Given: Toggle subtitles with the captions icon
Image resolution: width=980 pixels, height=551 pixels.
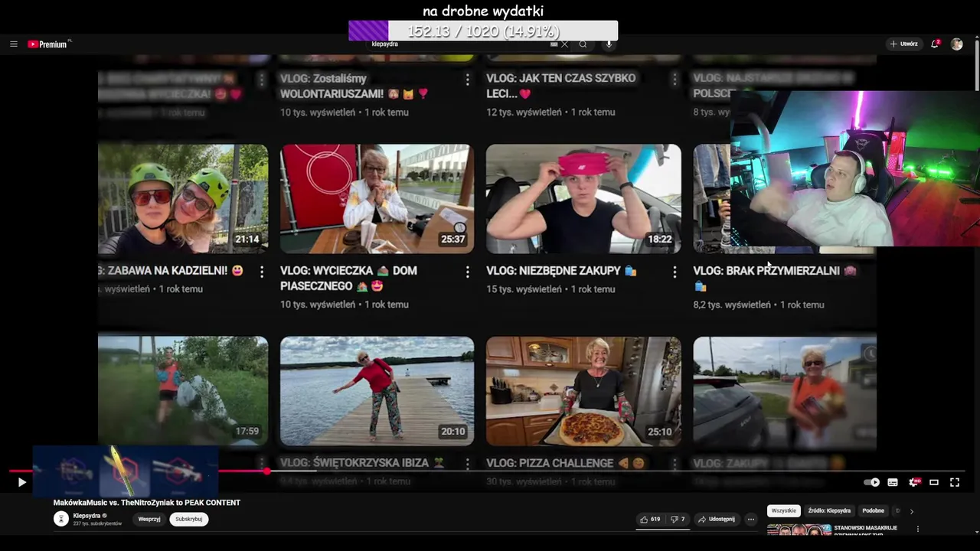Looking at the screenshot, I should (893, 482).
